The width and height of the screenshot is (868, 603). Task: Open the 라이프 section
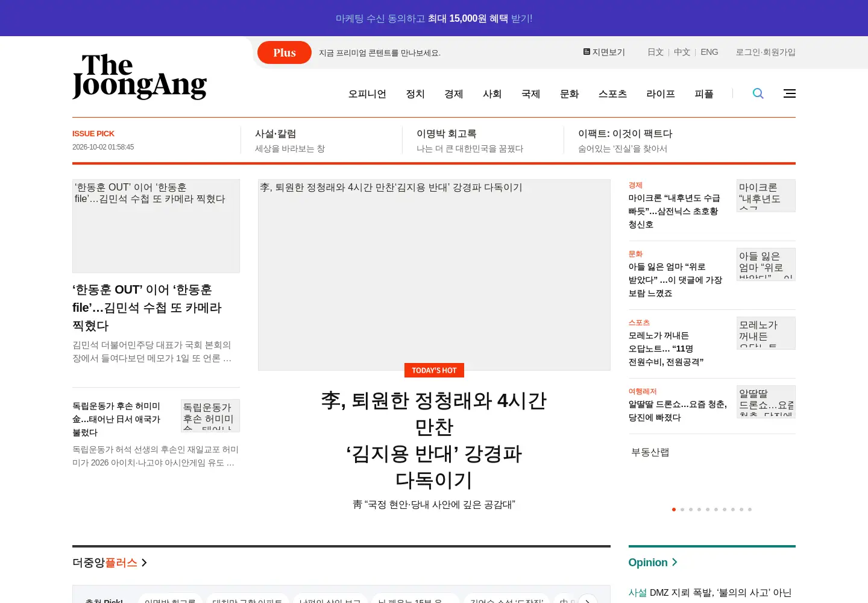[x=661, y=93]
